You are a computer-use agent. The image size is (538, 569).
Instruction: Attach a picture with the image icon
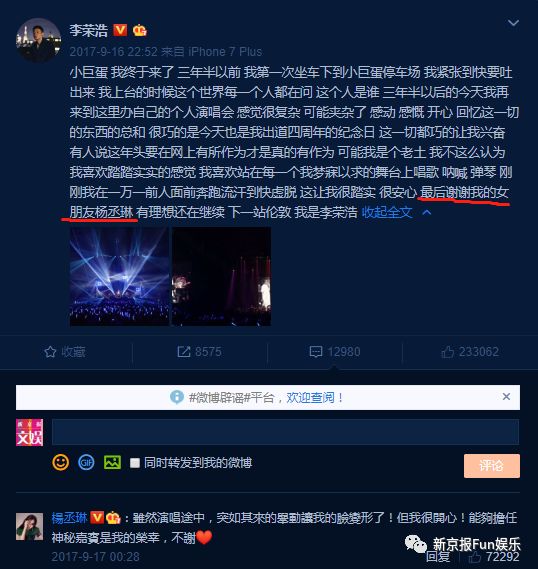(112, 462)
